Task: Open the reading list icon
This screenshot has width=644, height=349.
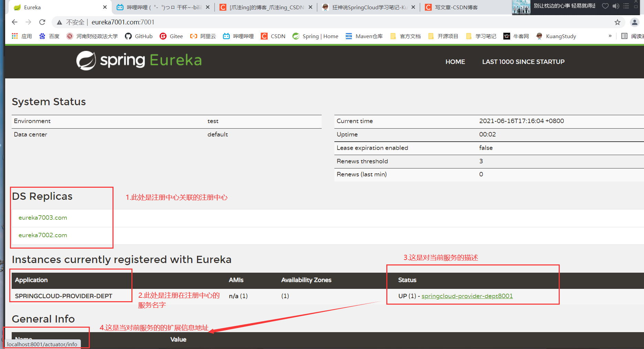Action: pyautogui.click(x=624, y=36)
